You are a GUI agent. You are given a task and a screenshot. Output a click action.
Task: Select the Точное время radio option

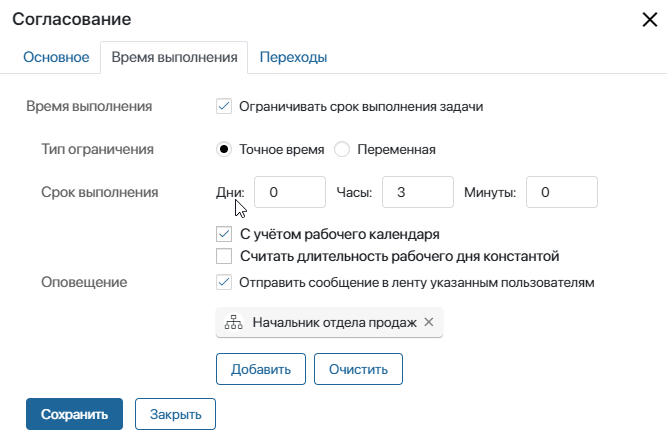(224, 149)
